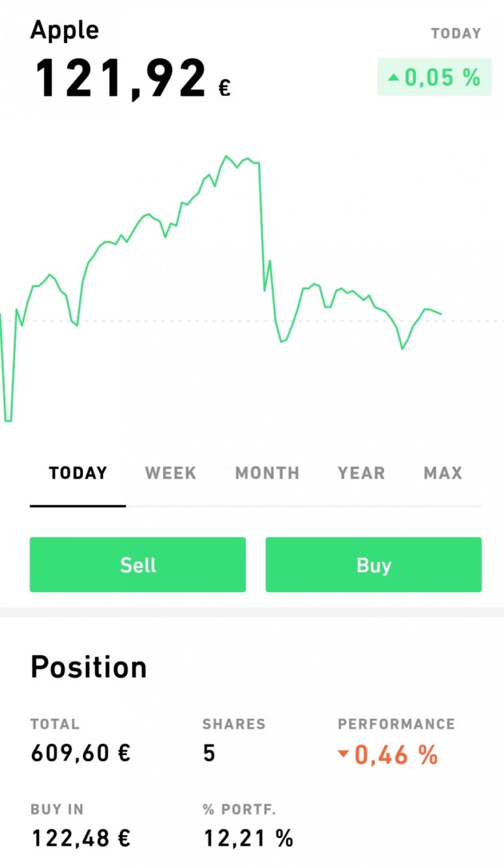Show the MAX chart range
This screenshot has width=504, height=866.
click(x=443, y=473)
